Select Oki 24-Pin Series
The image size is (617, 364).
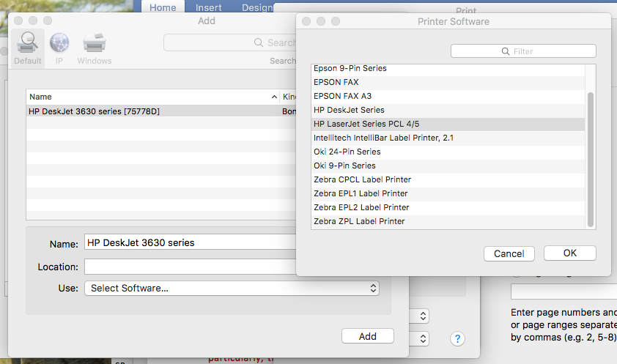point(448,152)
